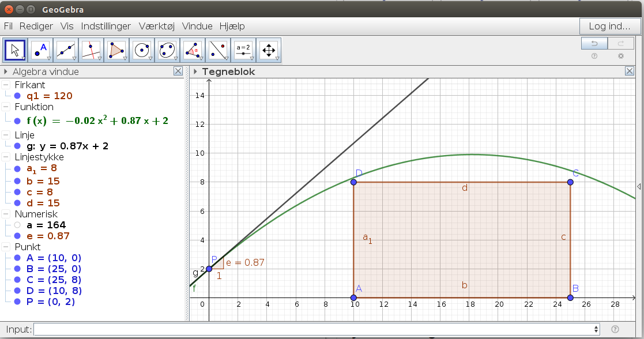Select the Angle tool
Image resolution: width=644 pixels, height=339 pixels.
(x=192, y=51)
